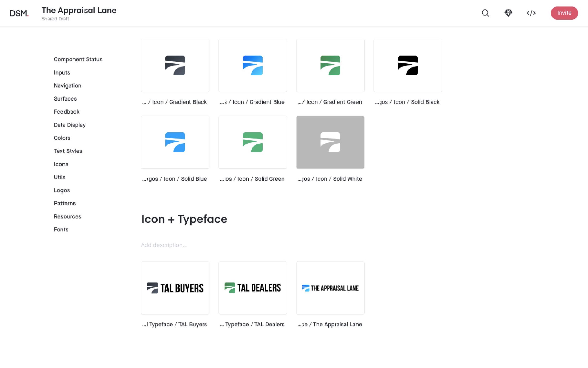Open the Solid Green icon thumbnail
Viewport: 588px width, 368px height.
[253, 142]
